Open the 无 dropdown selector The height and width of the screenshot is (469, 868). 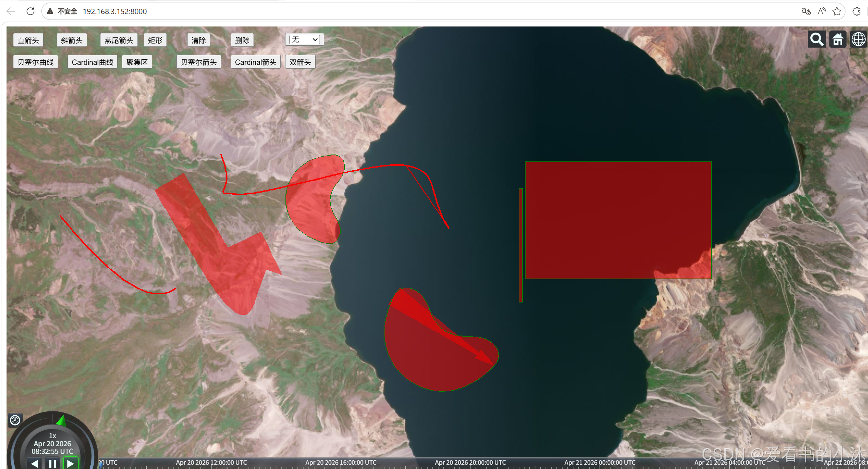305,39
